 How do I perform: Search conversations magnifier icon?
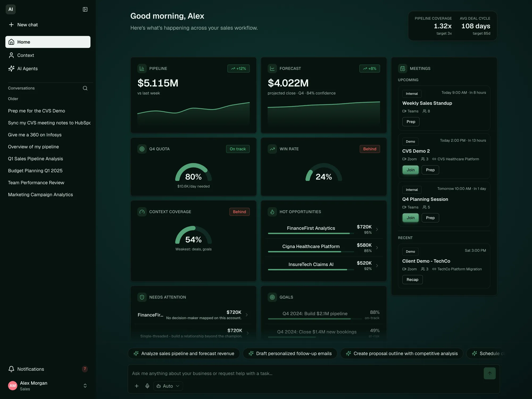85,88
